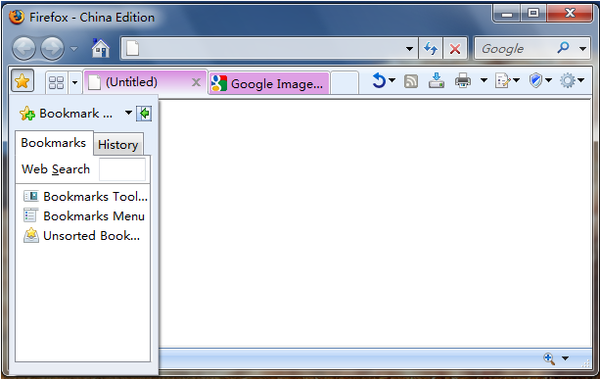Select the Bookmarks sidebar tab
This screenshot has height=379, width=600.
(54, 143)
